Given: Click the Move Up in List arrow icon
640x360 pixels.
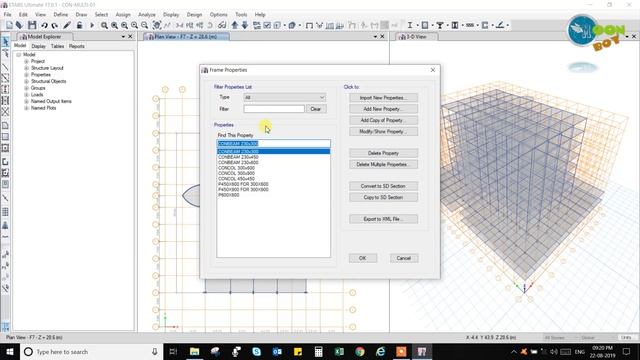Looking at the screenshot, I should (235, 25).
